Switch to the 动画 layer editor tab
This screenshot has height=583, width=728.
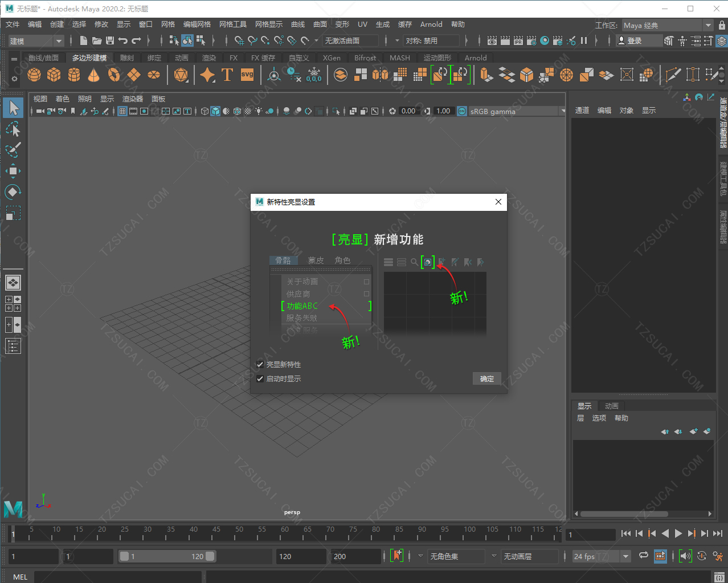(612, 406)
